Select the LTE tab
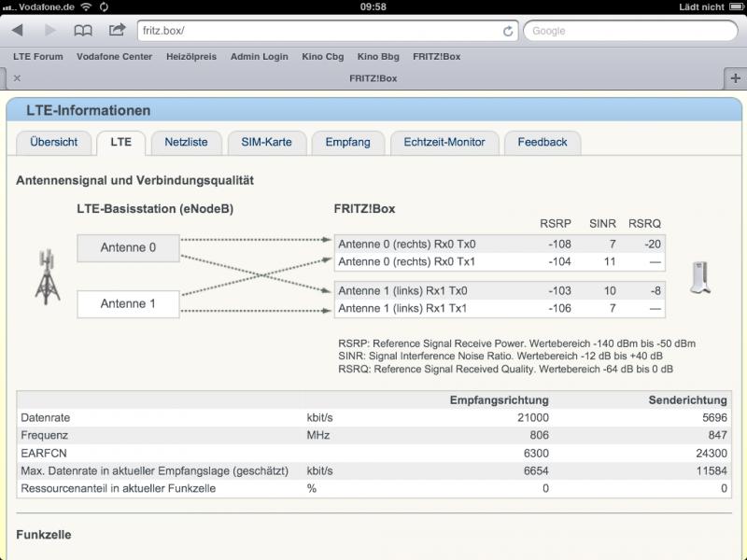This screenshot has height=560, width=747. point(121,143)
